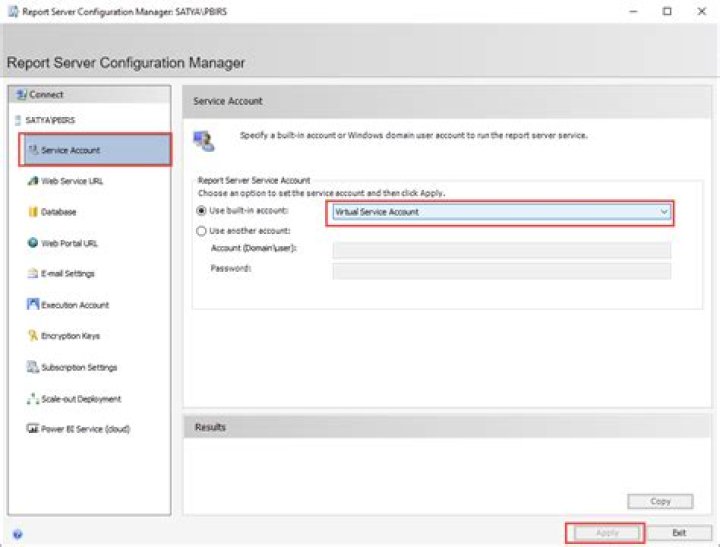Open the Virtual Service Account dropdown
The image size is (720, 547).
tap(501, 212)
